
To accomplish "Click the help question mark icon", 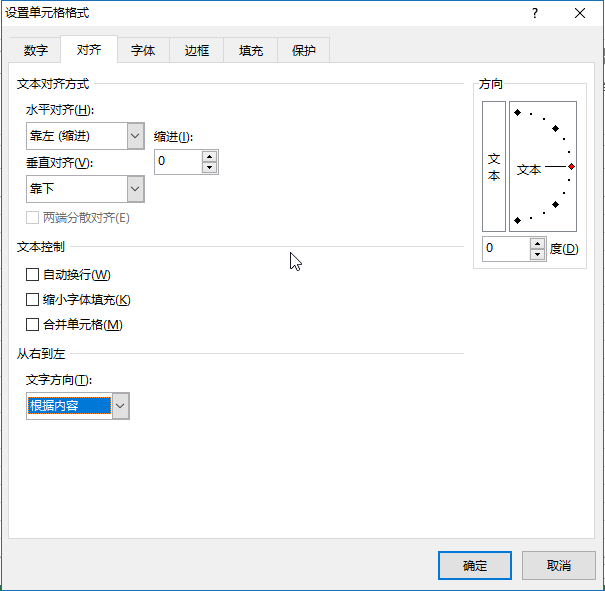I will pos(535,13).
